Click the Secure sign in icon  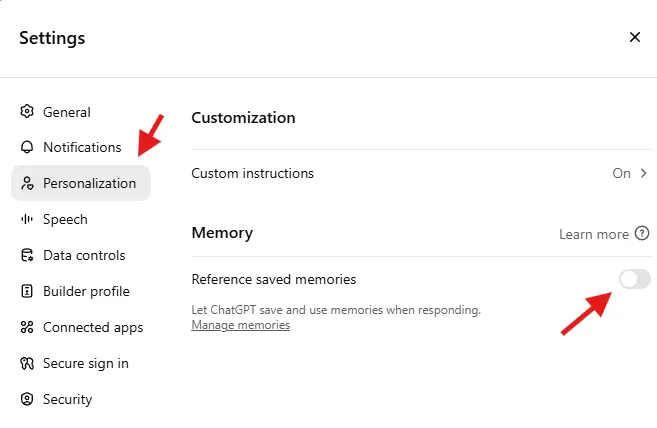[x=27, y=363]
